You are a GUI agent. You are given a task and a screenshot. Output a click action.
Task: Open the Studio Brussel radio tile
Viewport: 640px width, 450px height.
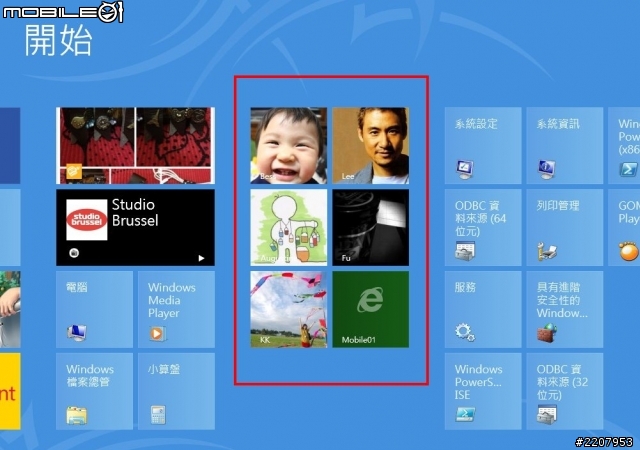pyautogui.click(x=136, y=227)
